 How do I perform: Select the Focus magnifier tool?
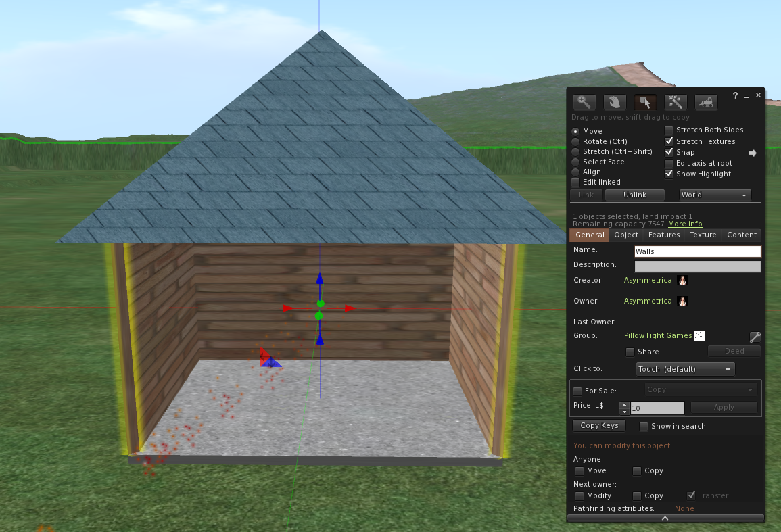pos(584,102)
